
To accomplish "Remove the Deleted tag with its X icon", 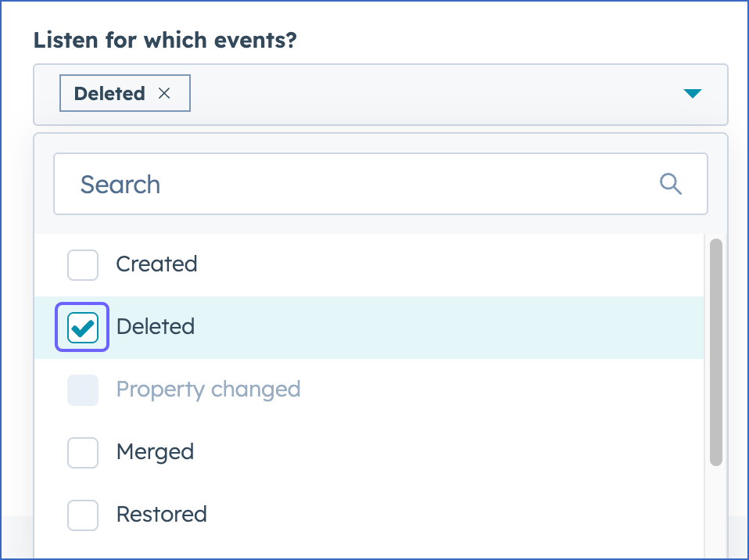I will coord(165,93).
